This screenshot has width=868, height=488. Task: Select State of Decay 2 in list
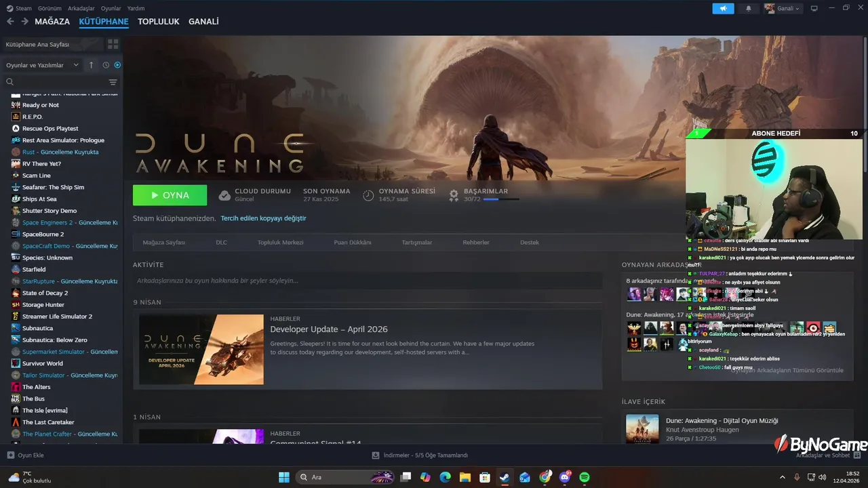pos(45,293)
